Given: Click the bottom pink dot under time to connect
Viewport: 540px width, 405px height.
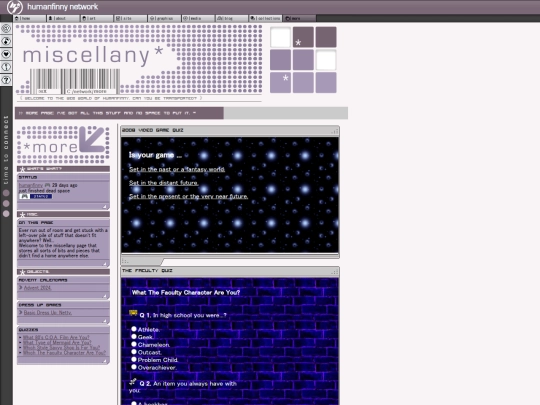Looking at the screenshot, I should pos(6,214).
